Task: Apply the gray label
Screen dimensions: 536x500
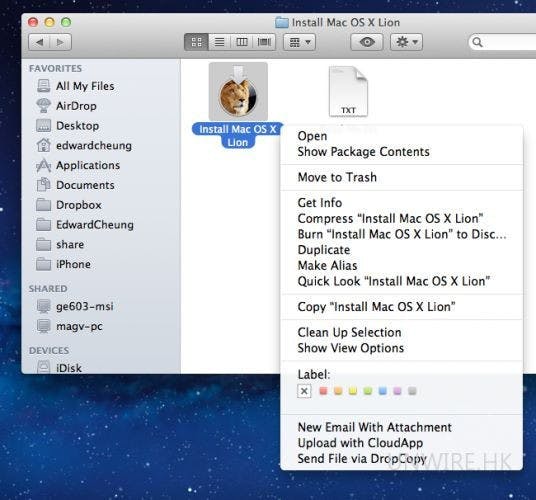Action: click(412, 391)
